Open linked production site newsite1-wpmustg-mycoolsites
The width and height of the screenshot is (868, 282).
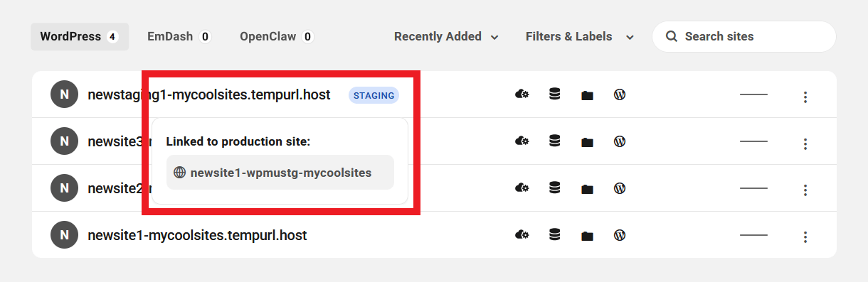pyautogui.click(x=280, y=173)
